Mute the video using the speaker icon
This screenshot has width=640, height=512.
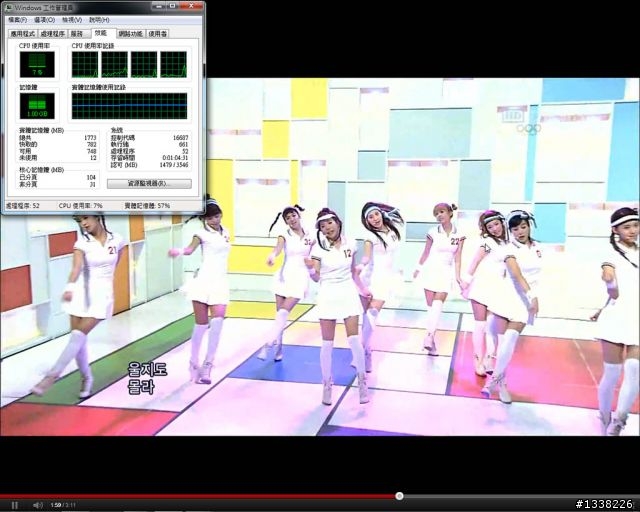click(x=38, y=505)
